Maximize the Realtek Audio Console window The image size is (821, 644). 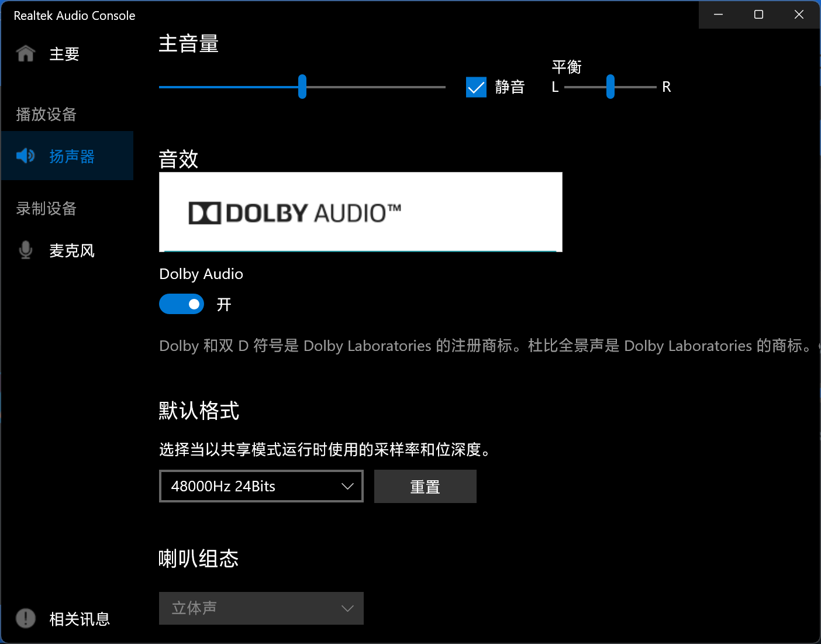[x=758, y=15]
